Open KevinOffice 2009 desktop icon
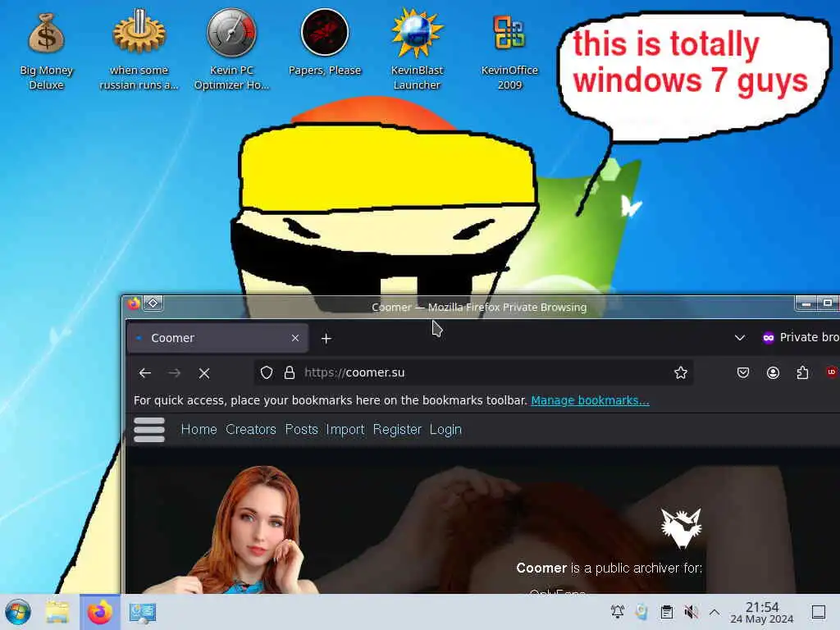The image size is (840, 630). click(509, 50)
